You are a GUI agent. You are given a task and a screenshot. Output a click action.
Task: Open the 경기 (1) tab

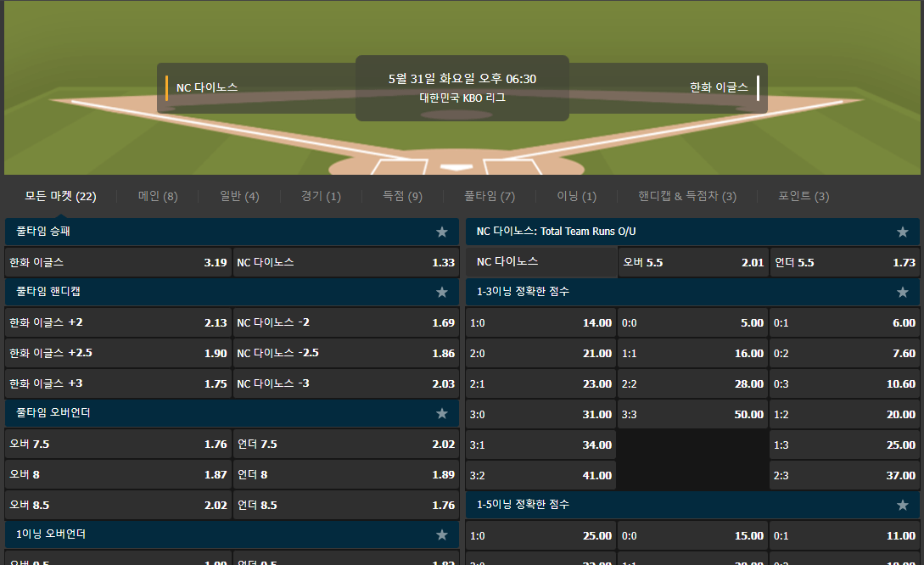[x=322, y=196]
